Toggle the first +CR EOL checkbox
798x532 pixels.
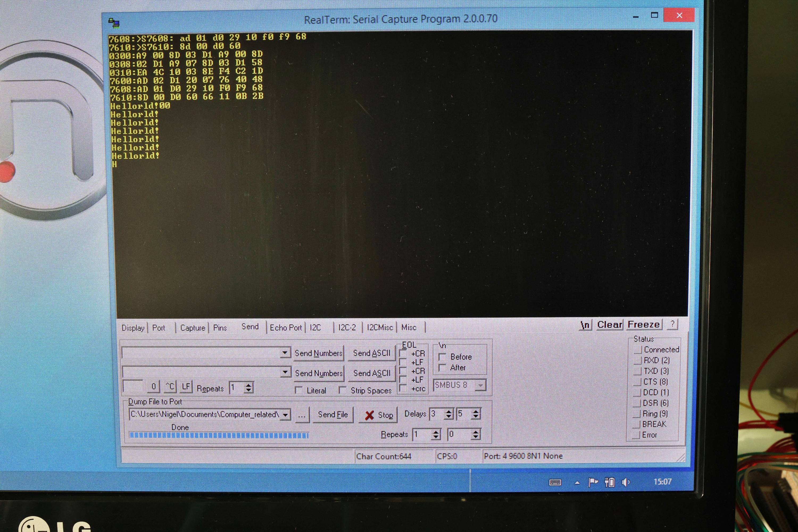tap(403, 354)
